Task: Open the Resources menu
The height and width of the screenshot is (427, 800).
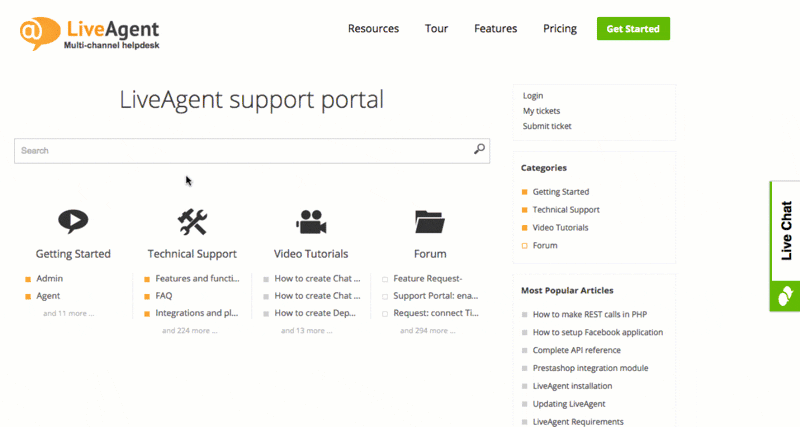Action: pos(373,29)
